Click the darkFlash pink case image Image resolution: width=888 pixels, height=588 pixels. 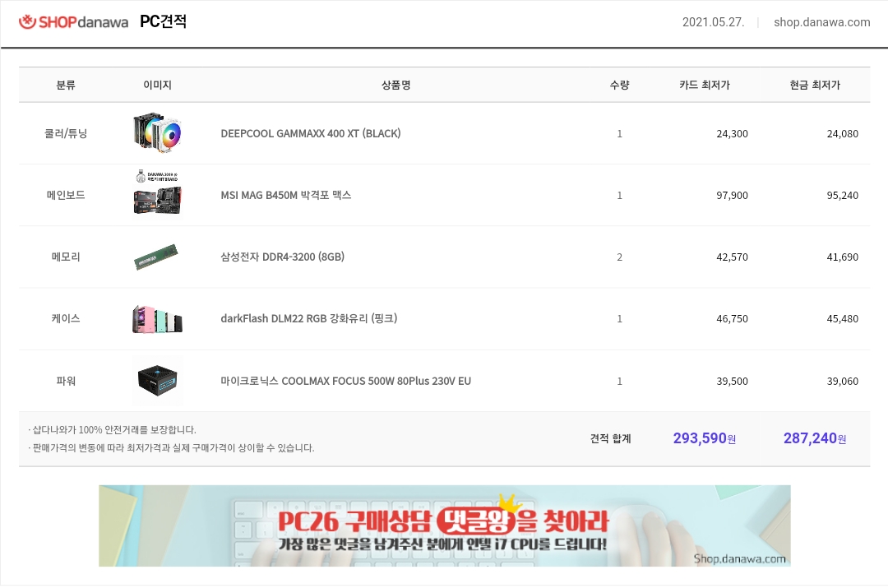coord(157,319)
